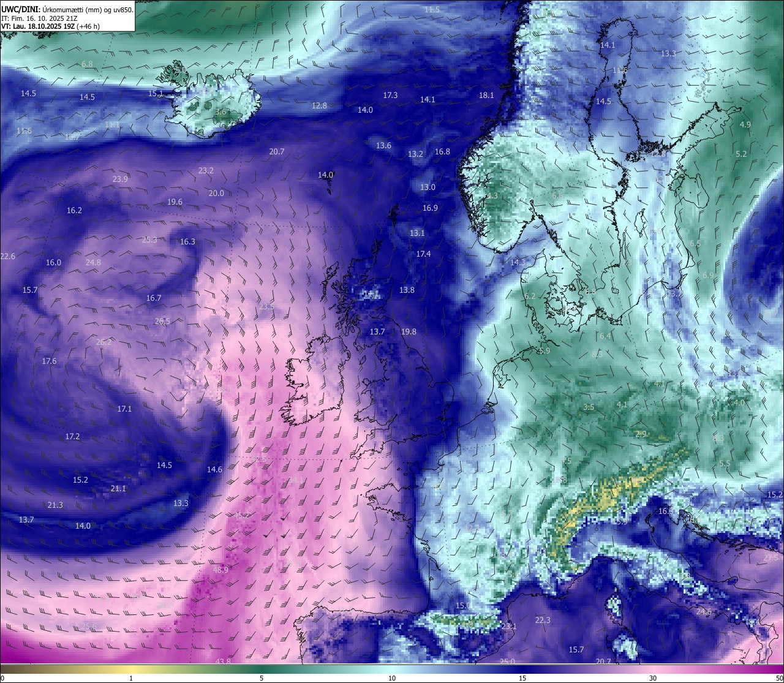
Task: Click the 16.8 map value
Action: pyautogui.click(x=442, y=151)
